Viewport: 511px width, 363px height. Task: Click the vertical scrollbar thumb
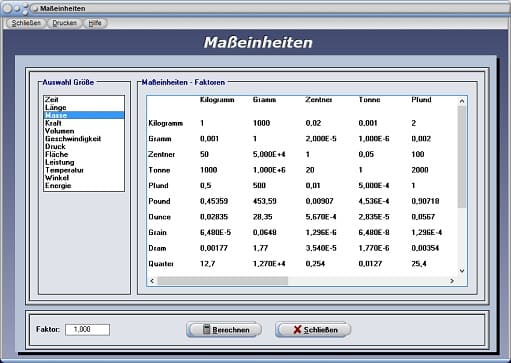tap(462, 157)
